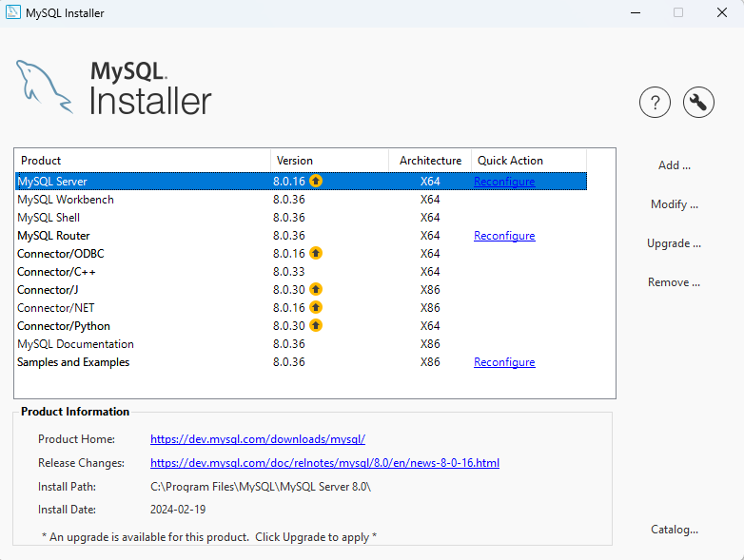Image resolution: width=744 pixels, height=560 pixels.
Task: Select the MySQL Documentation row
Action: [302, 344]
